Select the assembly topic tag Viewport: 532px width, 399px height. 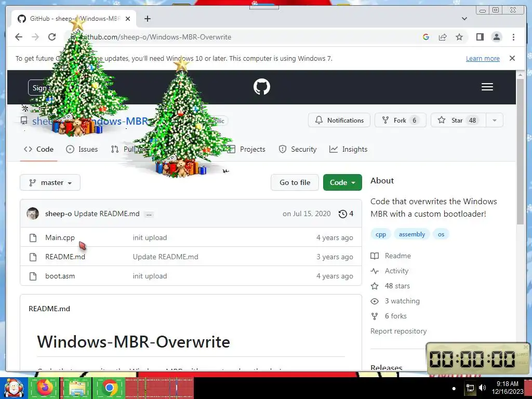point(412,234)
